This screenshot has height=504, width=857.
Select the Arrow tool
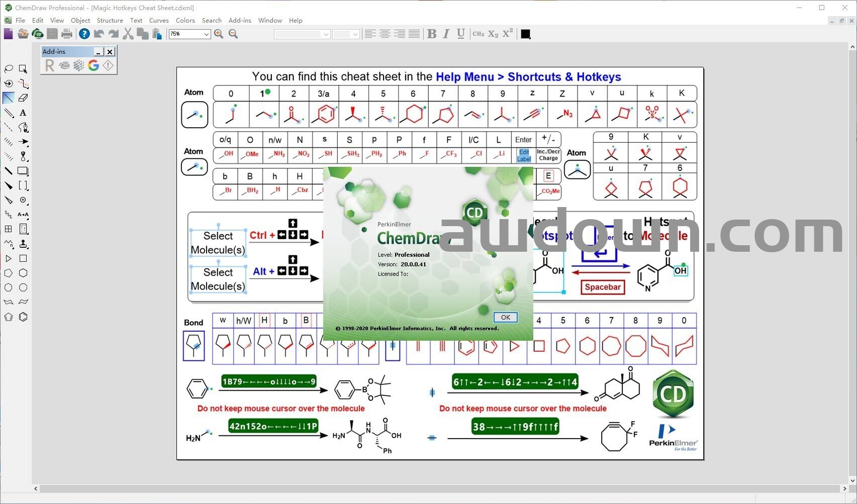coord(23,142)
